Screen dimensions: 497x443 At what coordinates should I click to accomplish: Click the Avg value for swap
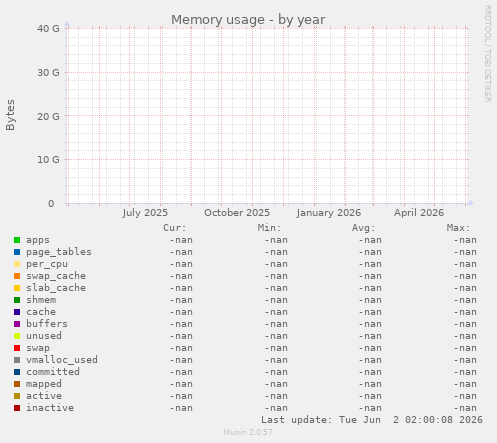click(x=370, y=348)
